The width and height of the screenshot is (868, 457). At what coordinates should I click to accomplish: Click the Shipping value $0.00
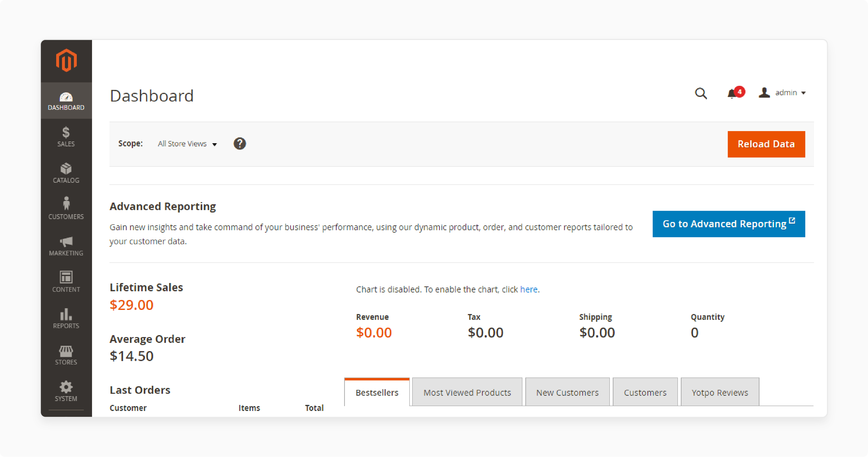click(597, 333)
